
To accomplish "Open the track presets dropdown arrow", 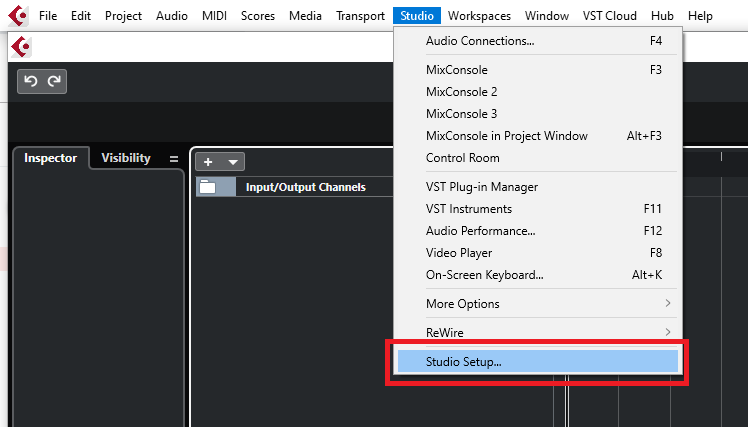I will click(233, 162).
